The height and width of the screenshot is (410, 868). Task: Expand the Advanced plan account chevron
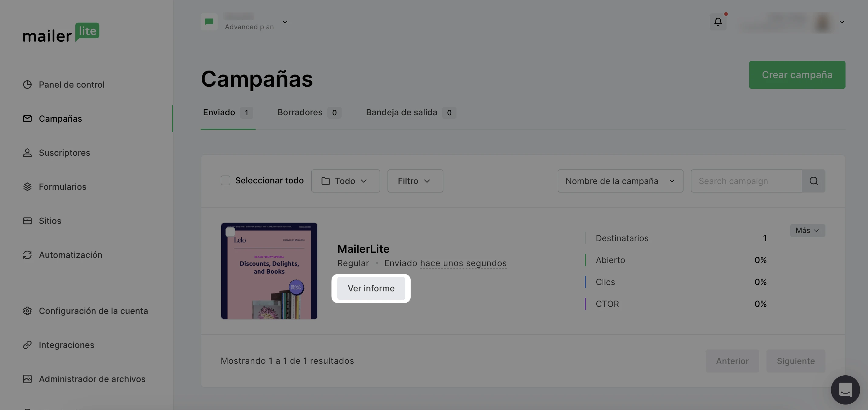(285, 22)
